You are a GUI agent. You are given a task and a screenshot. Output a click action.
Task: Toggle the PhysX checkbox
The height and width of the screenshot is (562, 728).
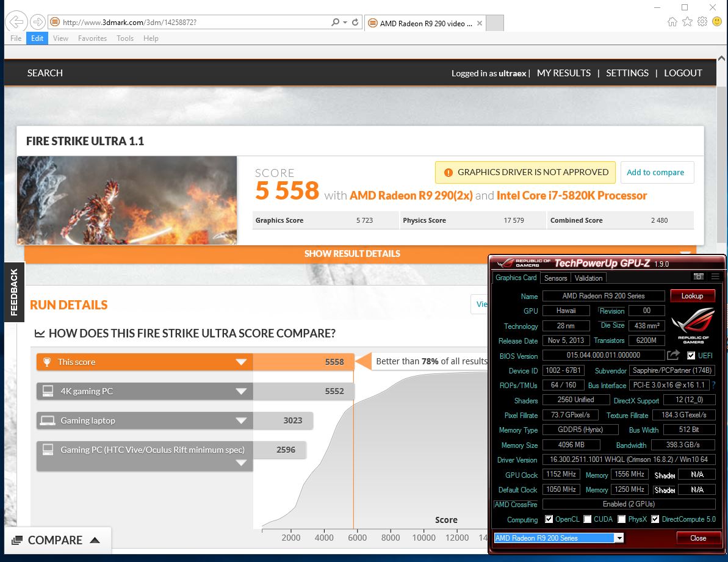(622, 519)
